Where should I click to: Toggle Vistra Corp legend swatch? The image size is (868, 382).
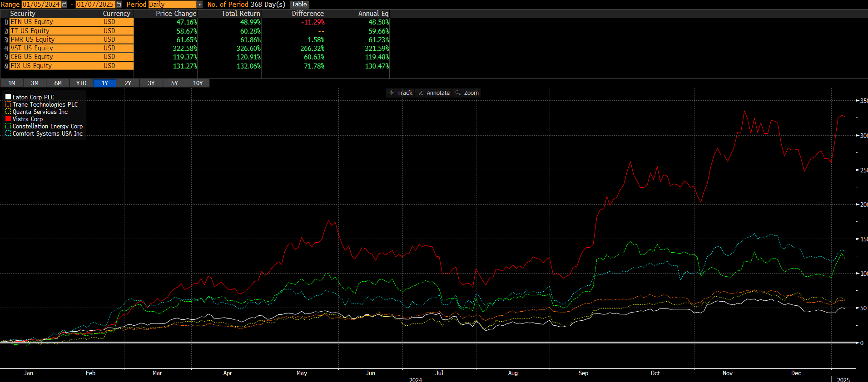[8, 119]
